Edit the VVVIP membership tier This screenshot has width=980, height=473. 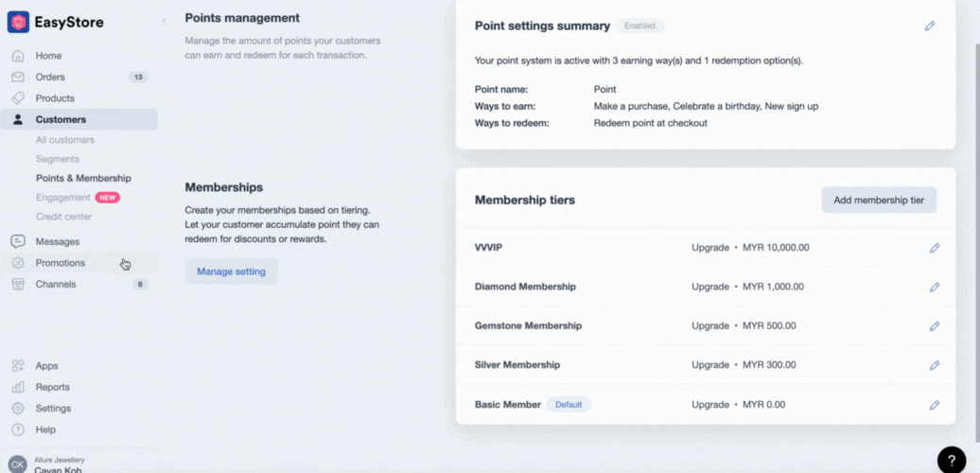pos(935,248)
